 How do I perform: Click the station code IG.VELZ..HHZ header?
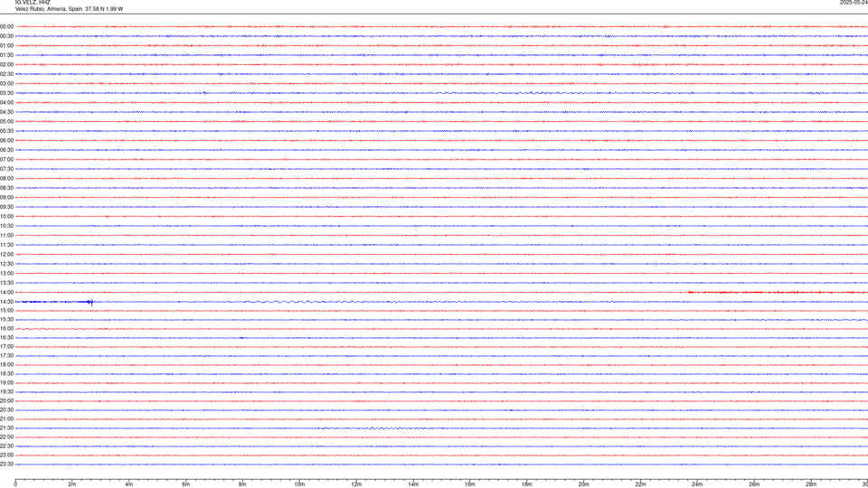[x=33, y=3]
